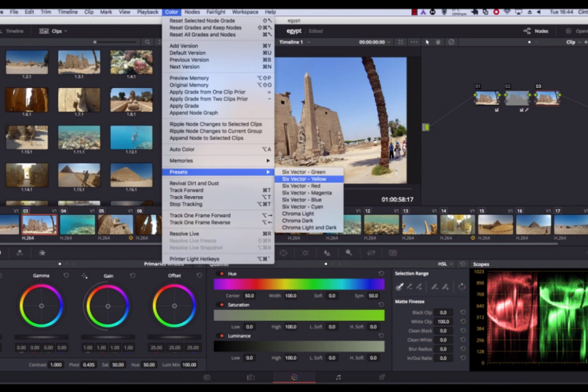The width and height of the screenshot is (588, 392).
Task: Reset the Hue qualifier range
Action: click(381, 273)
